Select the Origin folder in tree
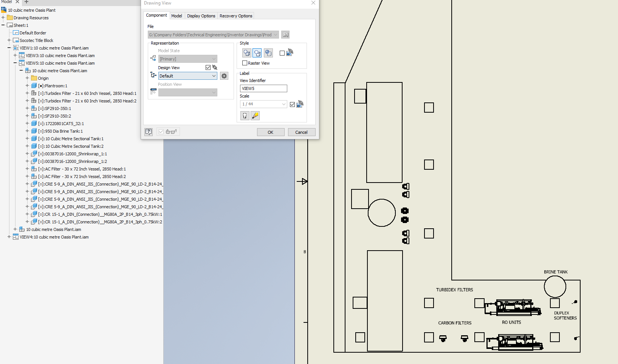The height and width of the screenshot is (364, 618). pos(43,78)
